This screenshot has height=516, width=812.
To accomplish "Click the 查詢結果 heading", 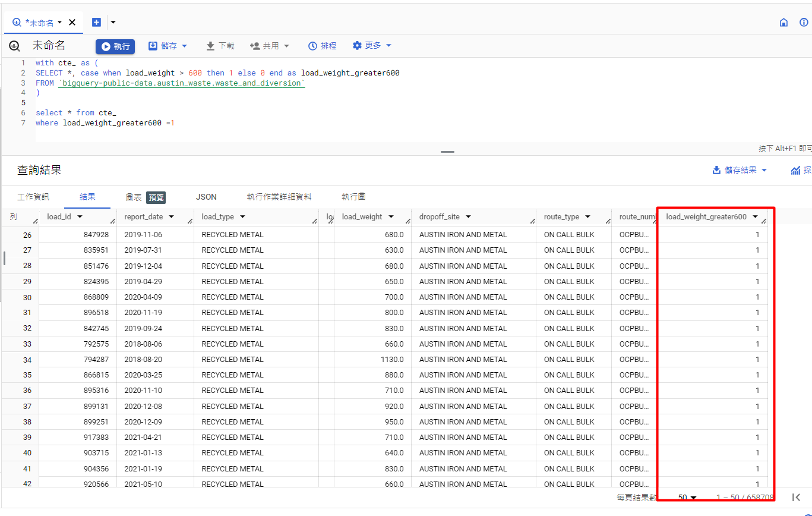I will pos(39,170).
